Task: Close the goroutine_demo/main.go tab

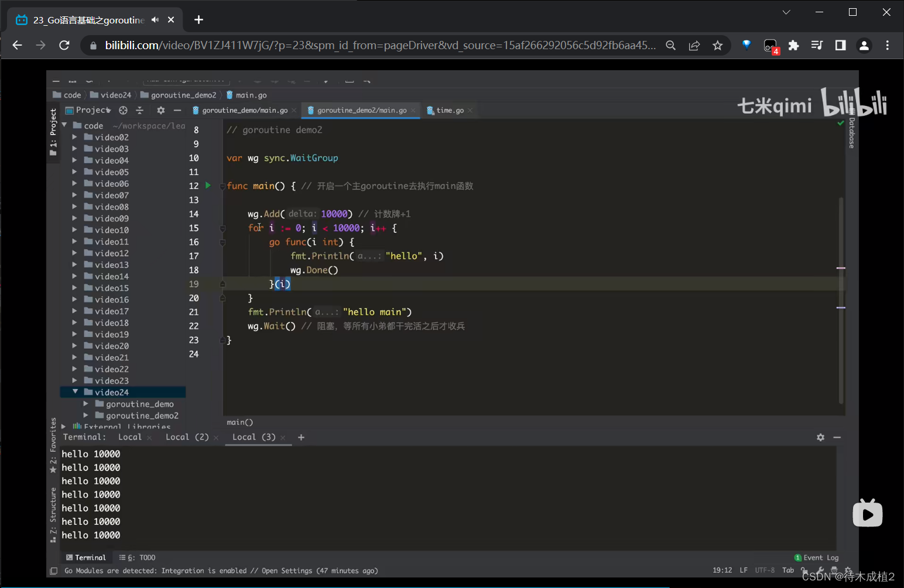Action: (294, 110)
